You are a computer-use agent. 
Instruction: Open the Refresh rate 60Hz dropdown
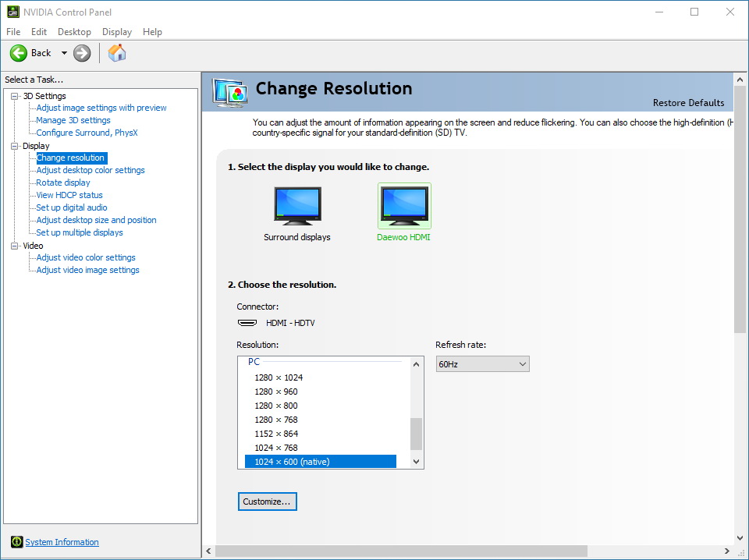coord(482,363)
